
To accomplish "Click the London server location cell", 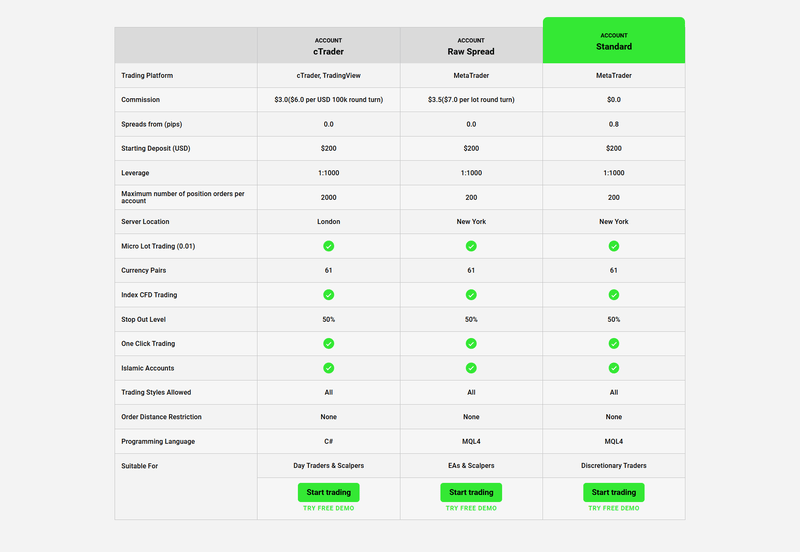I will point(329,221).
